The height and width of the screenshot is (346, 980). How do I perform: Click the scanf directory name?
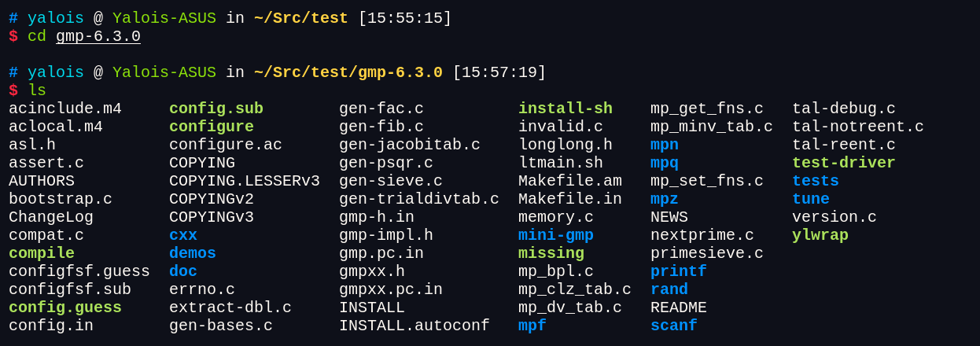tap(673, 326)
